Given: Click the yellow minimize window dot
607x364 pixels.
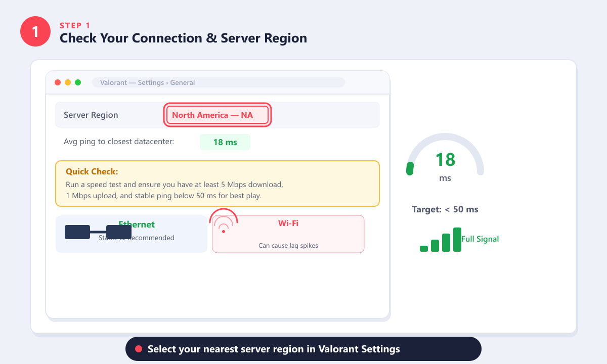Looking at the screenshot, I should (x=68, y=82).
